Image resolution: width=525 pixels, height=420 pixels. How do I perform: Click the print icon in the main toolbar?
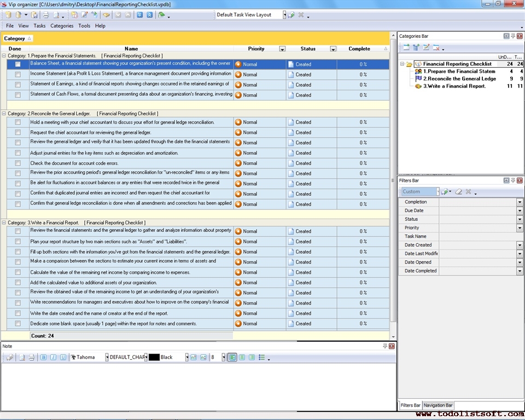click(x=46, y=15)
